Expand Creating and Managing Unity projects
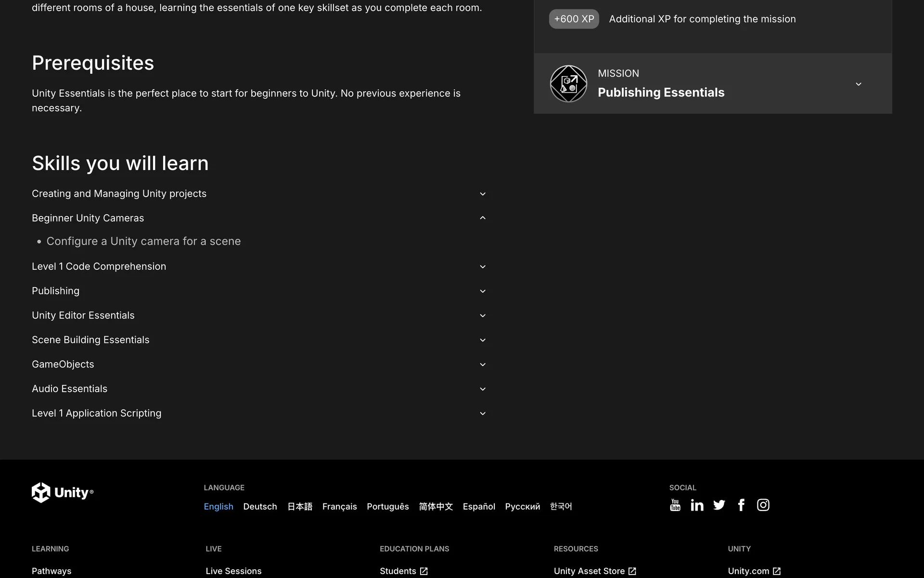This screenshot has width=924, height=578. coord(483,194)
